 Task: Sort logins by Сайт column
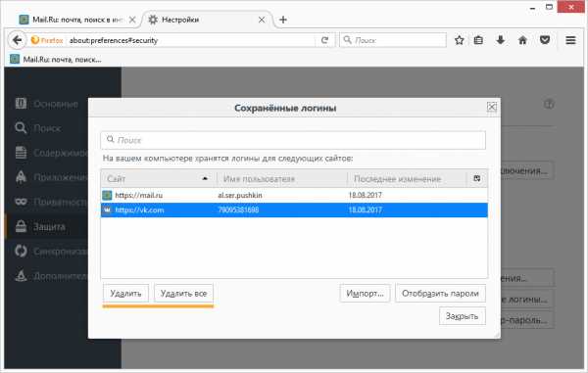[x=158, y=178]
